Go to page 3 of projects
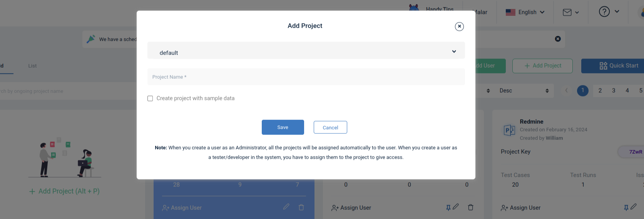This screenshot has height=219, width=644. 614,91
